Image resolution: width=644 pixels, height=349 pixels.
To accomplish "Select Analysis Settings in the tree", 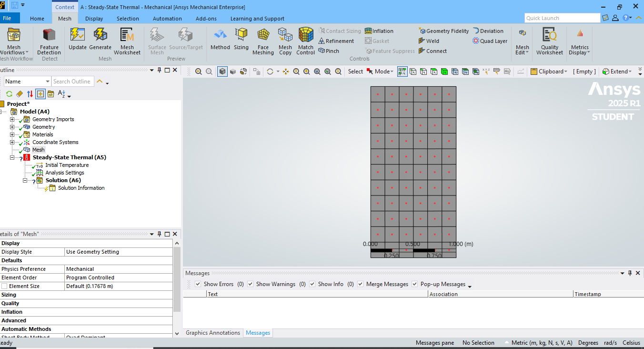I will [65, 173].
